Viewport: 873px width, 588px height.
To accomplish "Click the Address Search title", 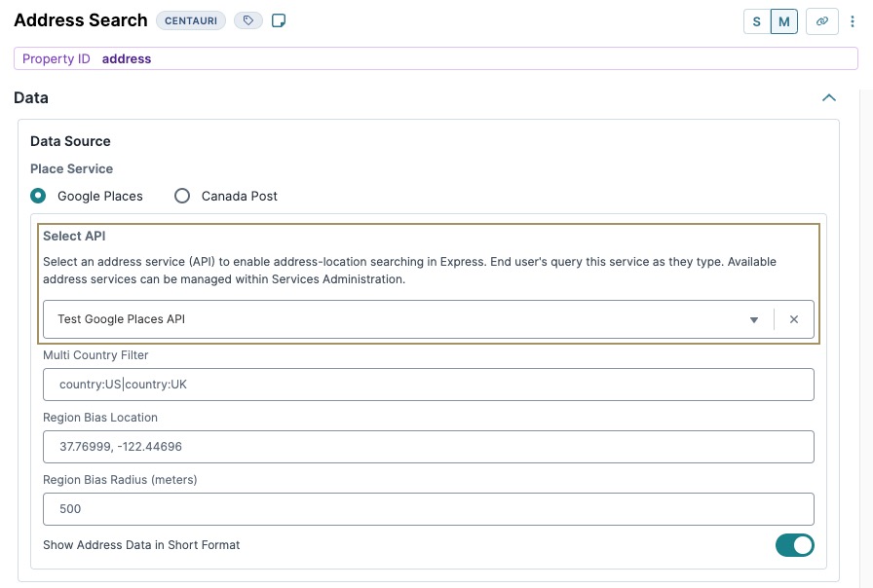I will pos(81,20).
